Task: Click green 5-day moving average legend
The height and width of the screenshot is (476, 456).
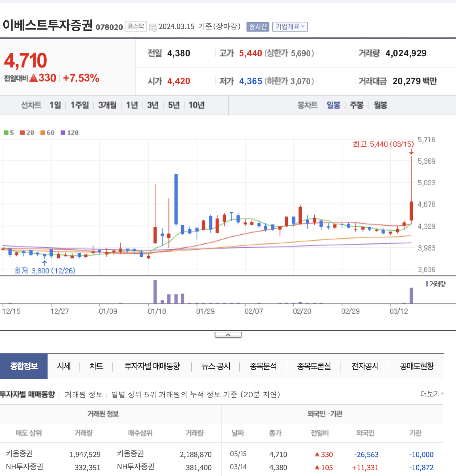Action: (x=9, y=133)
